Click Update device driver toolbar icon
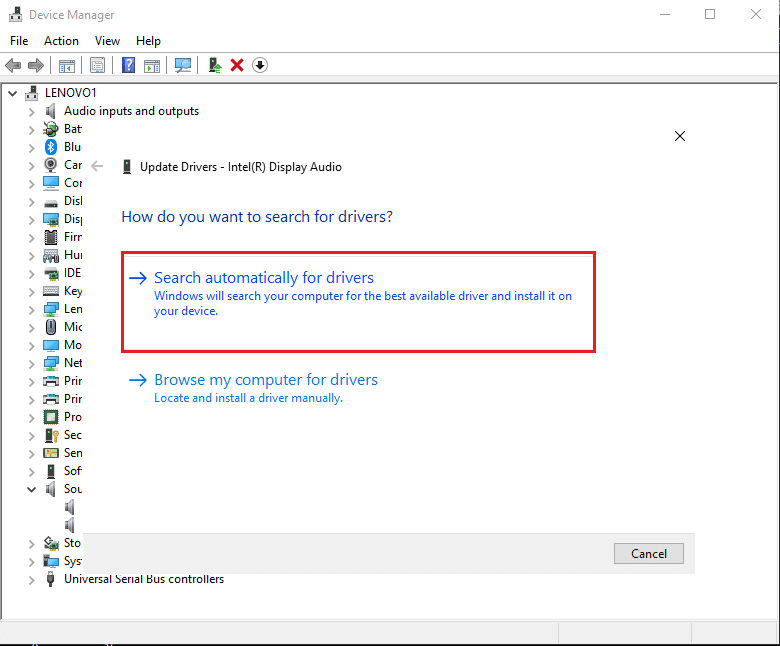This screenshot has width=780, height=646. tap(214, 65)
